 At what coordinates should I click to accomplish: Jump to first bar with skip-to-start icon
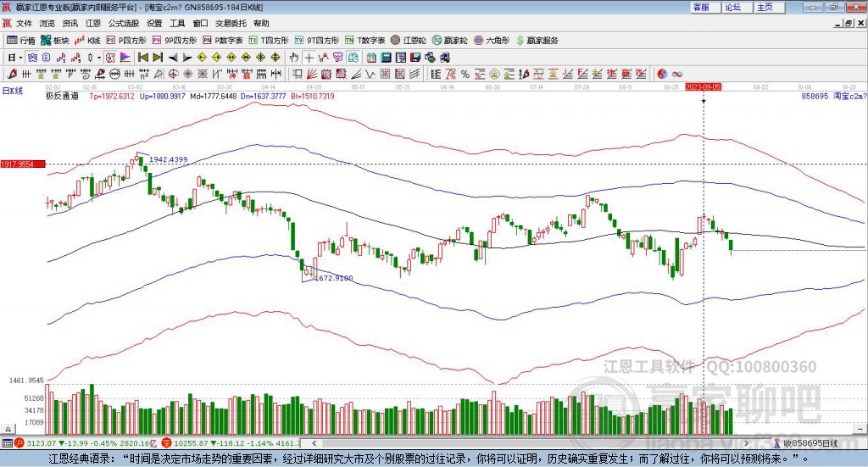[x=142, y=58]
